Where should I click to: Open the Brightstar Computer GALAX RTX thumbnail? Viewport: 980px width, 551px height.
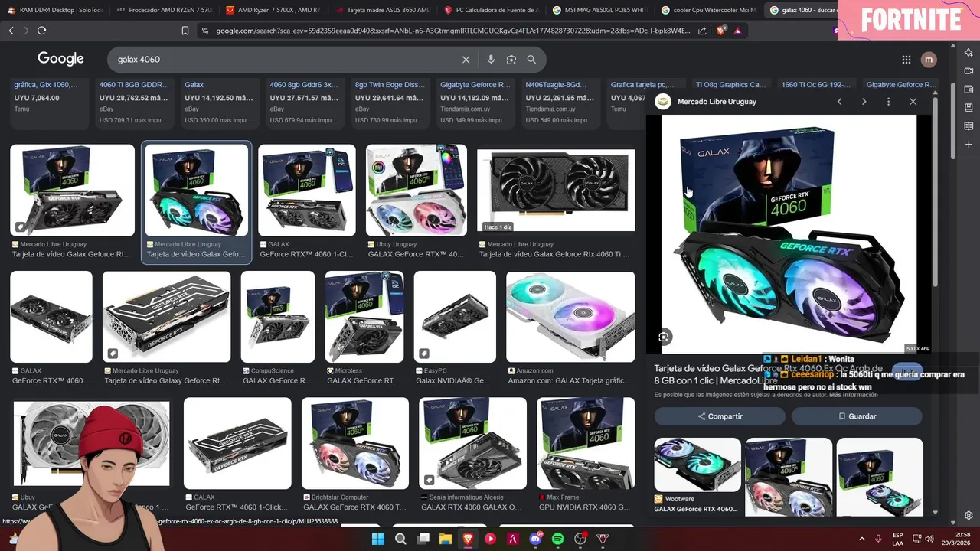point(355,443)
